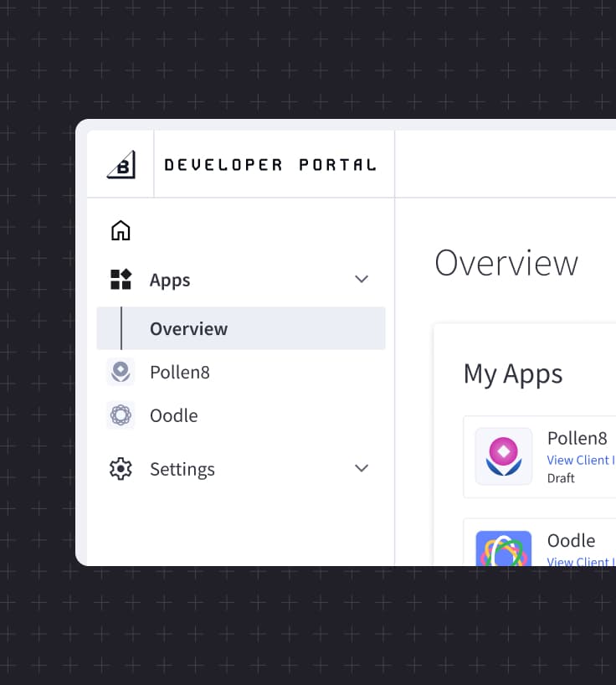Open the Pollen8 label in the sidebar
This screenshot has width=616, height=685.
pyautogui.click(x=179, y=372)
